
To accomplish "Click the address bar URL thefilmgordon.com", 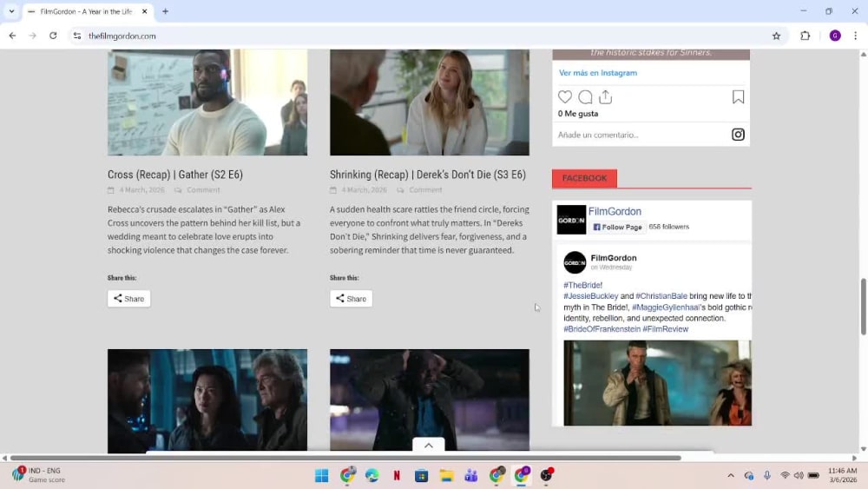I will [122, 36].
